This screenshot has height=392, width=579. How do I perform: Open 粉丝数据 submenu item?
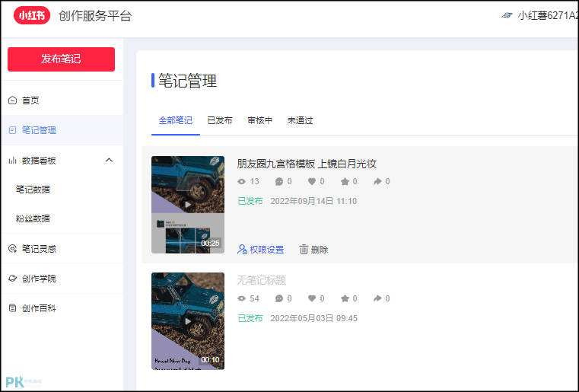click(33, 218)
